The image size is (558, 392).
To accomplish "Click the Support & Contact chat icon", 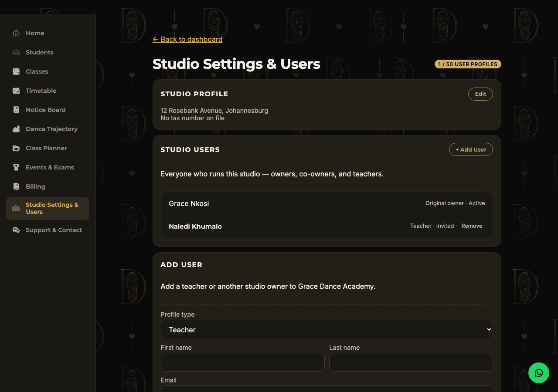I will pyautogui.click(x=16, y=230).
